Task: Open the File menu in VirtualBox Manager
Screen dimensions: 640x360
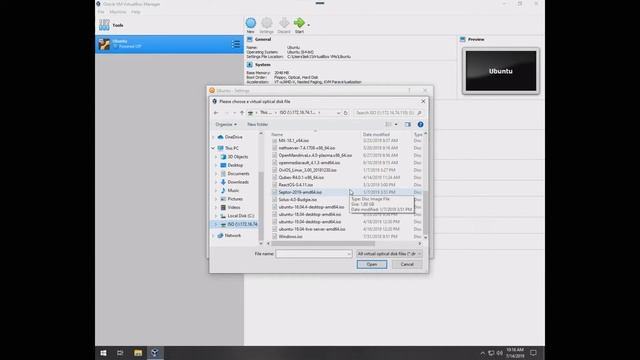Action: [101, 12]
